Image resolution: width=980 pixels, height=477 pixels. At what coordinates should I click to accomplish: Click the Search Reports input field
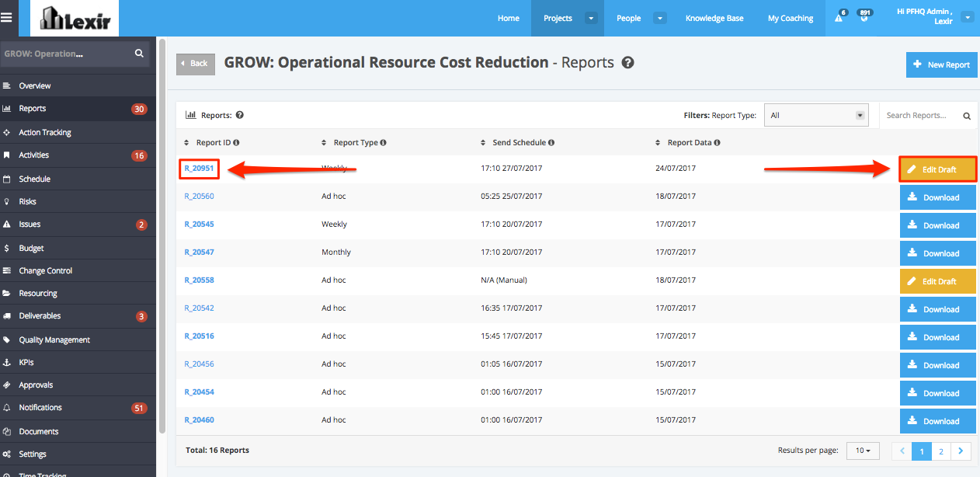point(919,115)
